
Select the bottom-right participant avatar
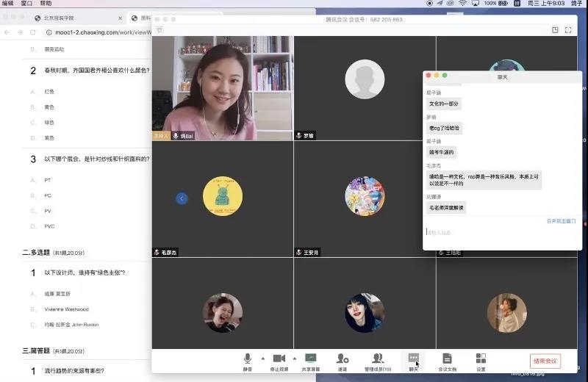(x=507, y=313)
